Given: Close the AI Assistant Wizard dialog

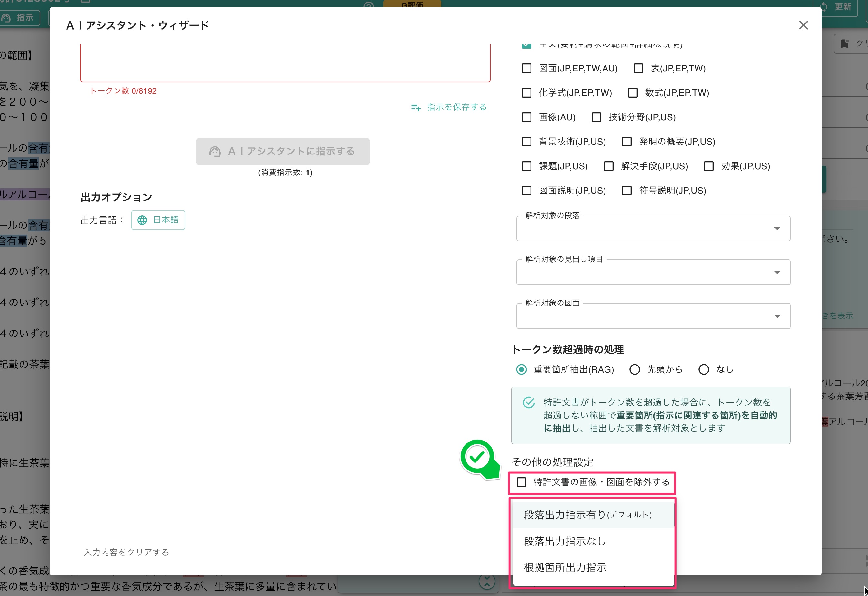Looking at the screenshot, I should coord(803,25).
